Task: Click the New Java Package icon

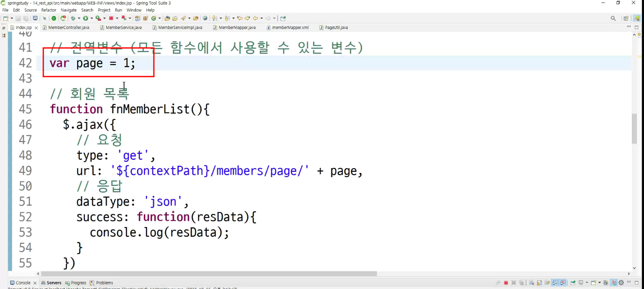Action: (145, 19)
